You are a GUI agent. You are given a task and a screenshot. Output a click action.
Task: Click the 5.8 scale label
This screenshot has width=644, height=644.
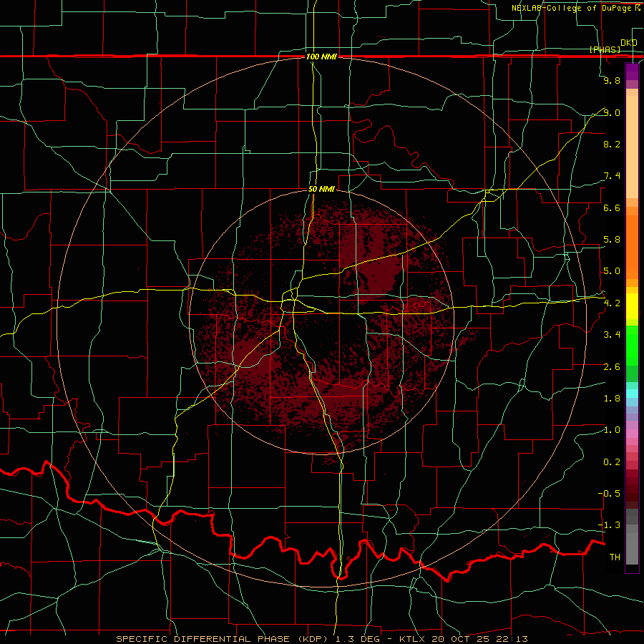(612, 240)
